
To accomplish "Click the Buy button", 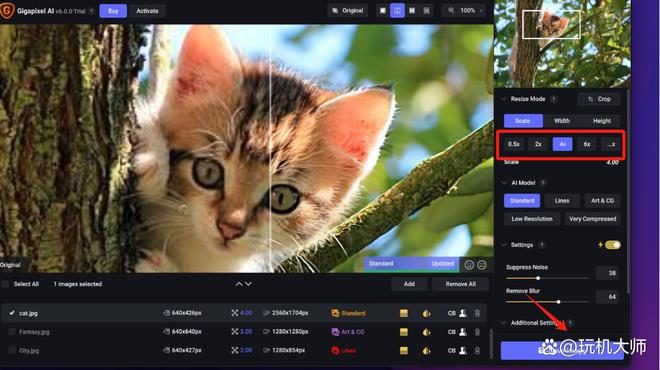I will point(113,11).
